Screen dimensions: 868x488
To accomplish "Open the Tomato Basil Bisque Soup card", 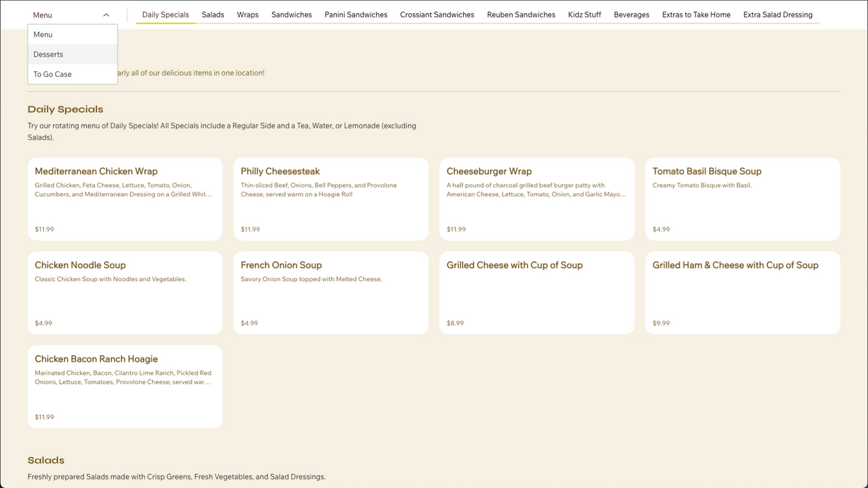I will tap(743, 199).
